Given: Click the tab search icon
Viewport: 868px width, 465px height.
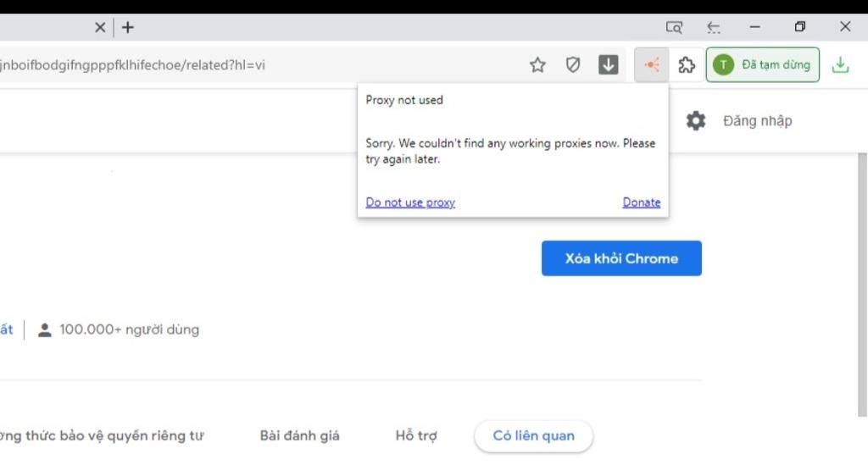Looking at the screenshot, I should (674, 27).
